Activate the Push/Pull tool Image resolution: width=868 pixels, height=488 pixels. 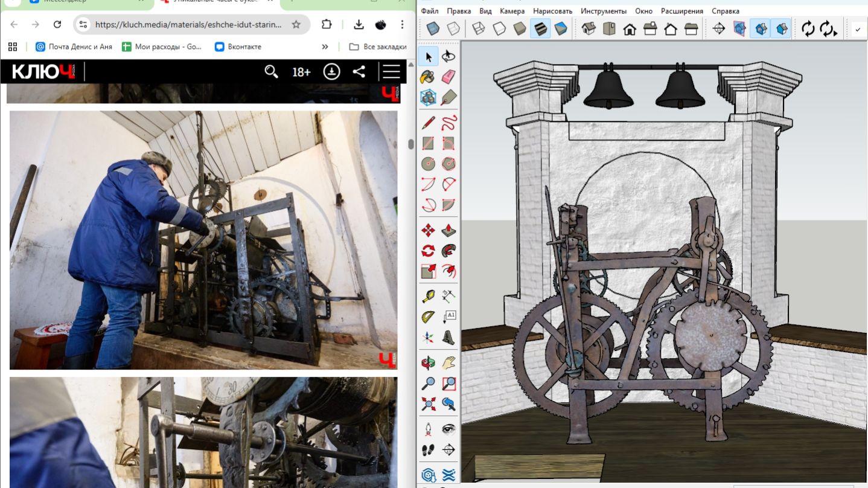pos(448,231)
